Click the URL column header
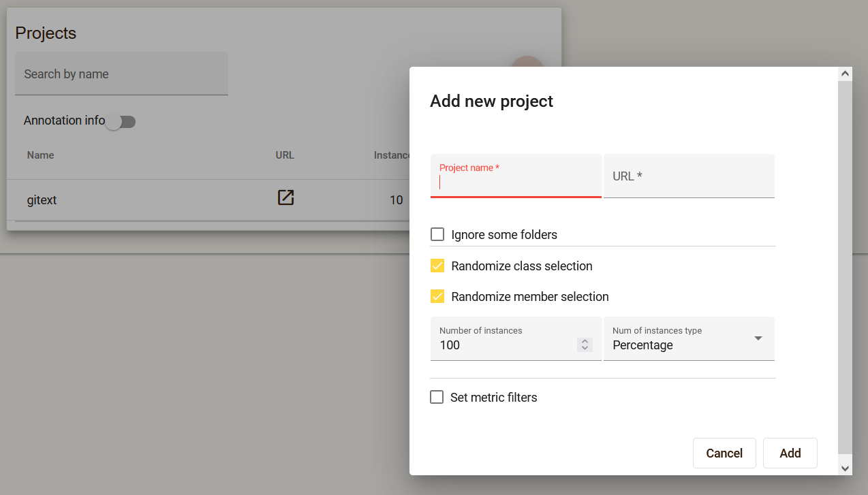This screenshot has width=868, height=495. pos(285,155)
